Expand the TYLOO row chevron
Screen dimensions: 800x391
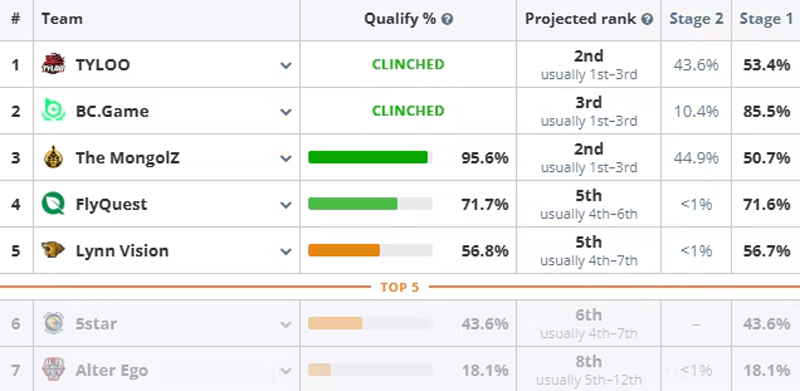pyautogui.click(x=286, y=65)
